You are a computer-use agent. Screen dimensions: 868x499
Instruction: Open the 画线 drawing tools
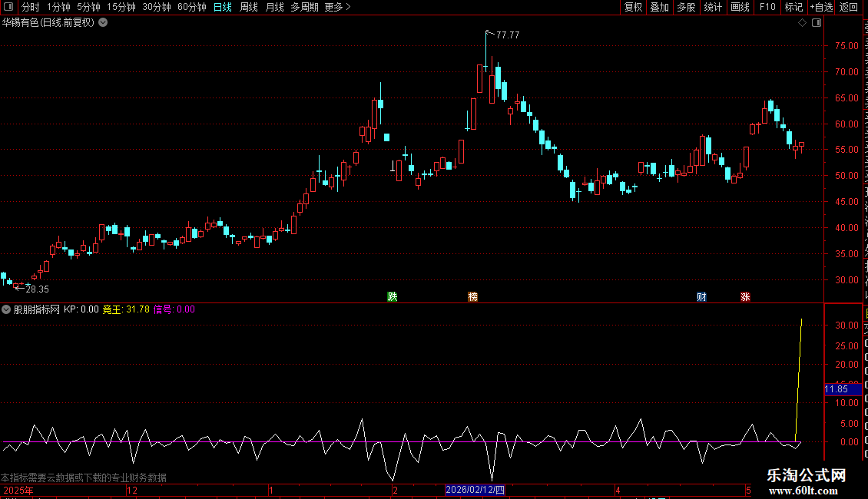(740, 7)
